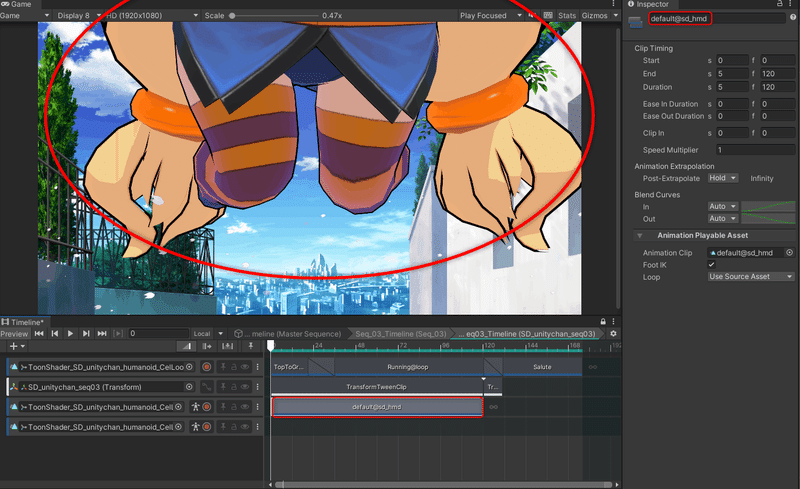Open Local time reference dropdown
The height and width of the screenshot is (489, 800).
tap(208, 334)
